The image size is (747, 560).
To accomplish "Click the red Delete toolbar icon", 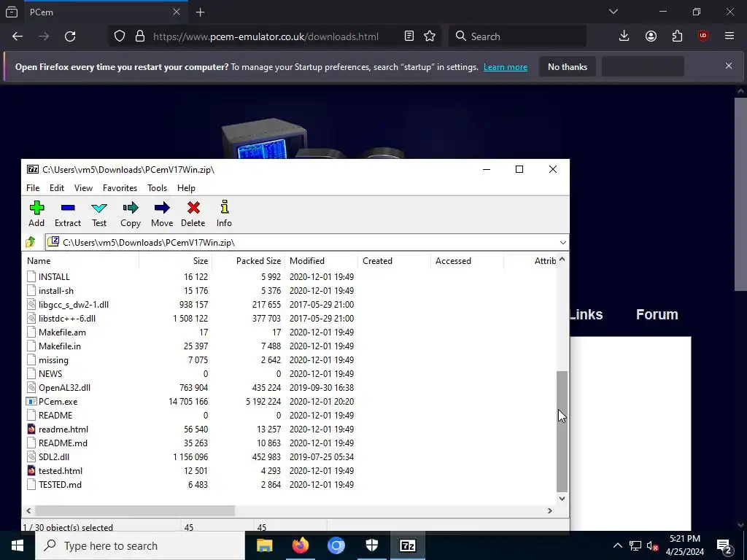I will pos(193,214).
